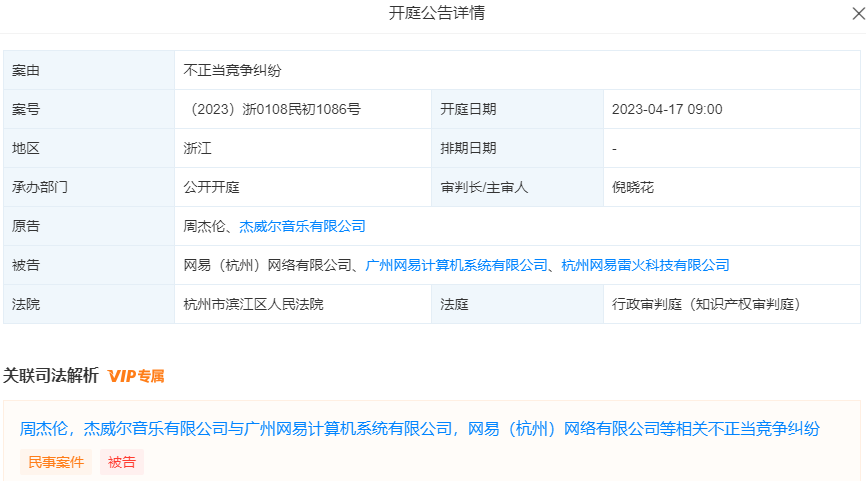This screenshot has width=866, height=481.
Task: Select the 关联司法解析 section heading
Action: pyautogui.click(x=51, y=376)
